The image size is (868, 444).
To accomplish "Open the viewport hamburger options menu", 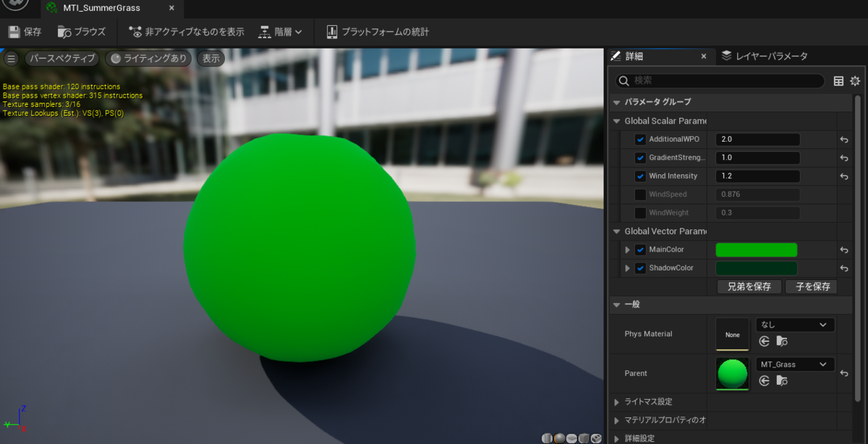I will click(11, 59).
